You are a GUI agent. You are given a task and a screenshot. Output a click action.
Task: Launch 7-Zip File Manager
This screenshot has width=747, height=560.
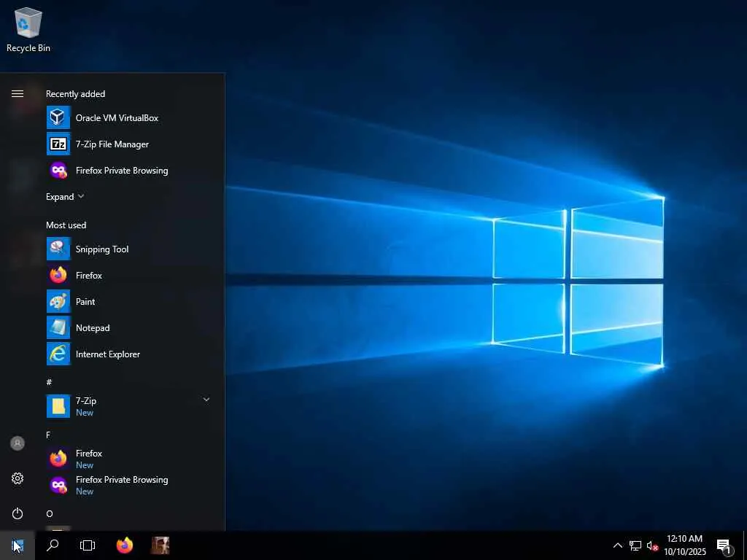coord(130,144)
